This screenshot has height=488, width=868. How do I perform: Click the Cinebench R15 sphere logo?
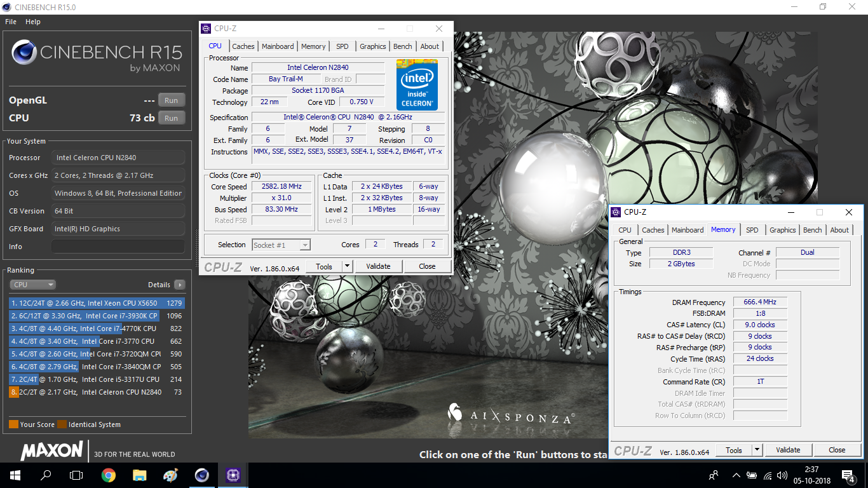(x=24, y=52)
